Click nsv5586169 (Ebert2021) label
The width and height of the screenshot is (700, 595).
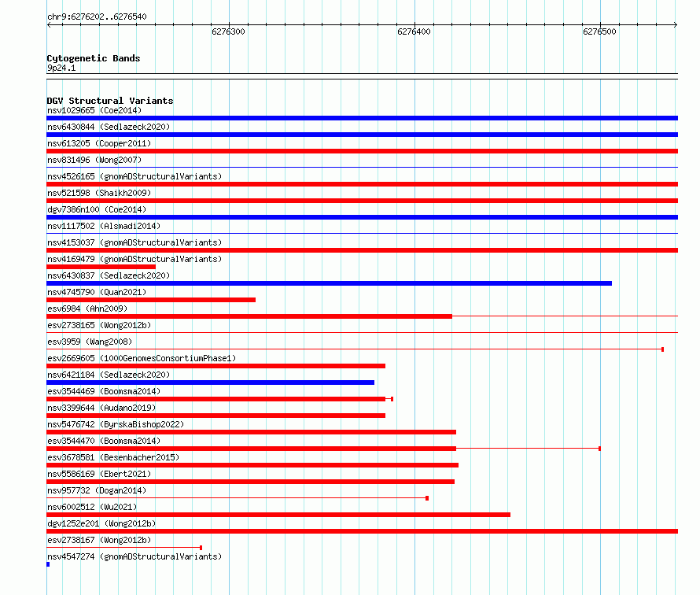(x=99, y=474)
